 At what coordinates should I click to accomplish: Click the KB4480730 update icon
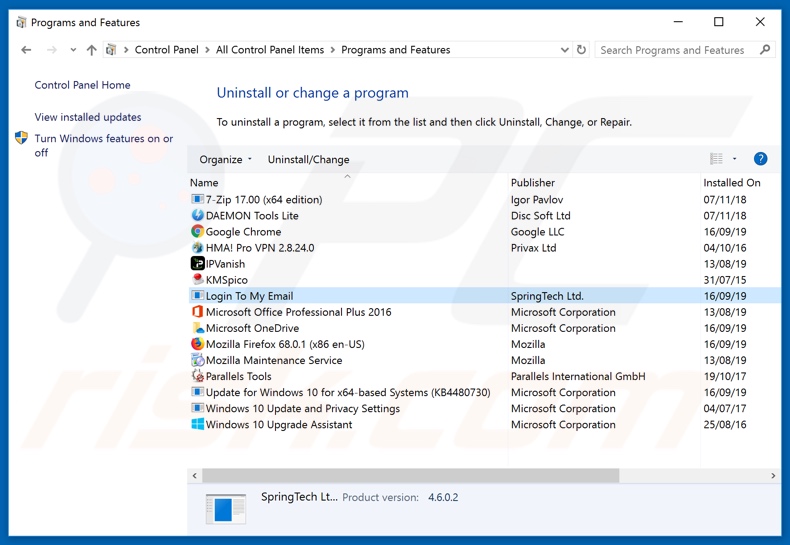(x=198, y=392)
